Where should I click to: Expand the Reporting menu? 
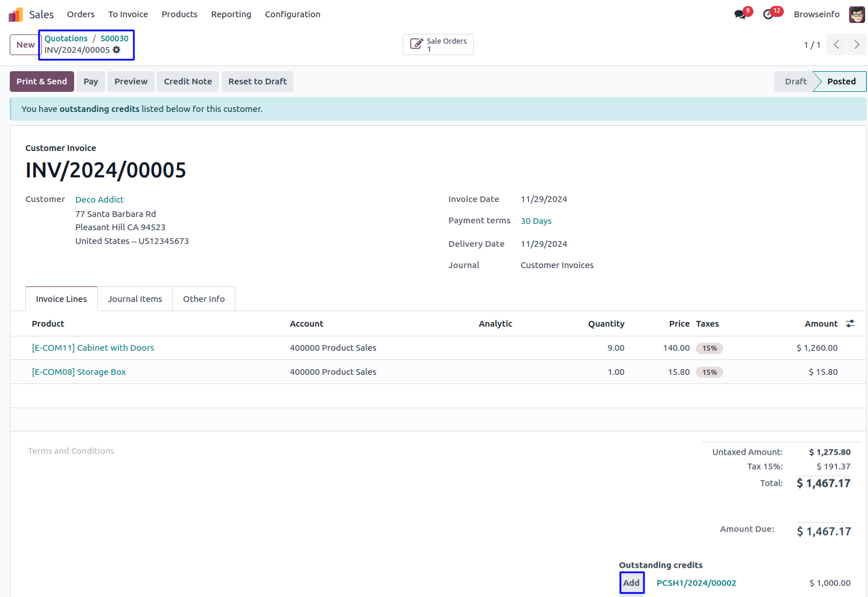[x=231, y=14]
